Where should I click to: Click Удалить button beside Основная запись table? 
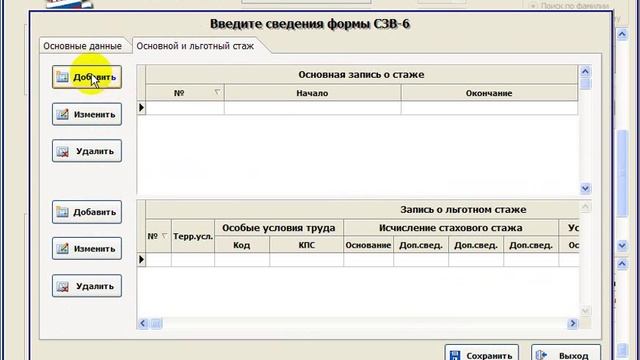coord(87,151)
